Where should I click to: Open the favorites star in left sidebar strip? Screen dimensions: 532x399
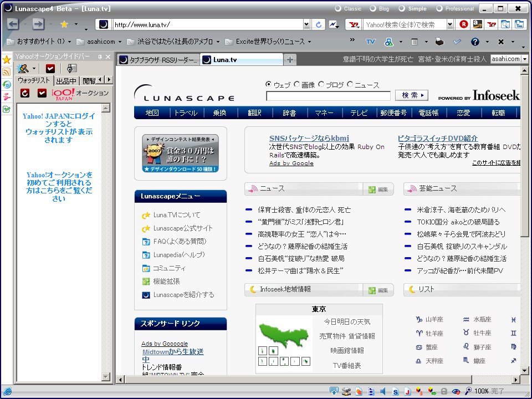coord(7,60)
